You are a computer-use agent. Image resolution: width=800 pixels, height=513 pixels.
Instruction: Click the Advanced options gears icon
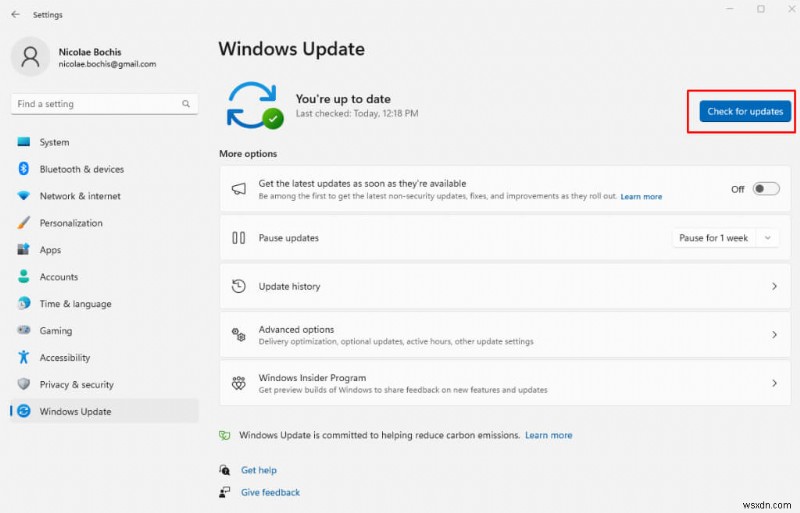[x=239, y=335]
